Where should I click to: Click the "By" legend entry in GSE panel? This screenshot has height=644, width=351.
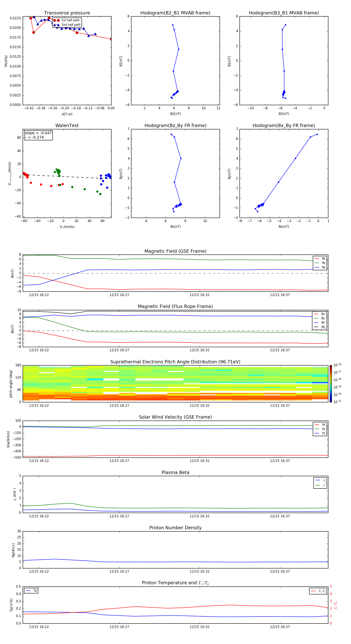tap(320, 263)
